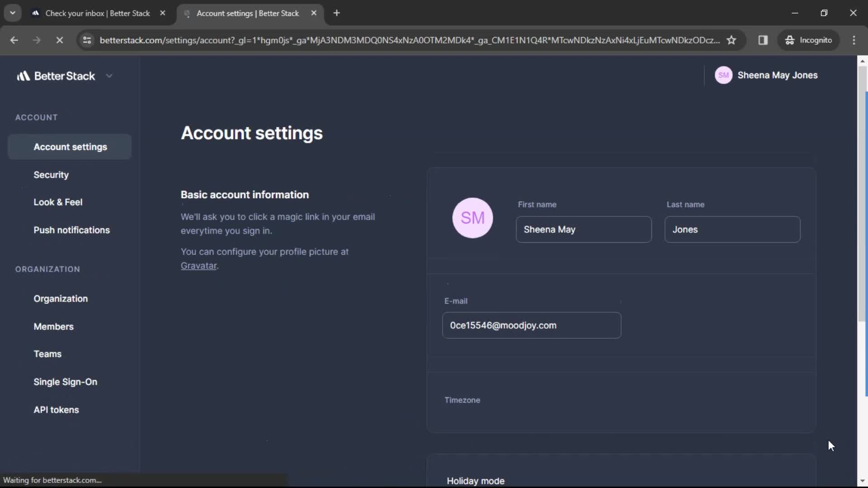Click the Sheena May Jones profile avatar
868x488 pixels.
tap(724, 75)
